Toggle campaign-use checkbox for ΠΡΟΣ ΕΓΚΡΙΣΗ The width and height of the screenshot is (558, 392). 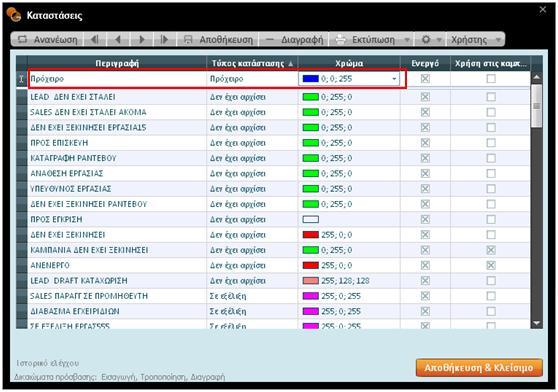point(491,219)
